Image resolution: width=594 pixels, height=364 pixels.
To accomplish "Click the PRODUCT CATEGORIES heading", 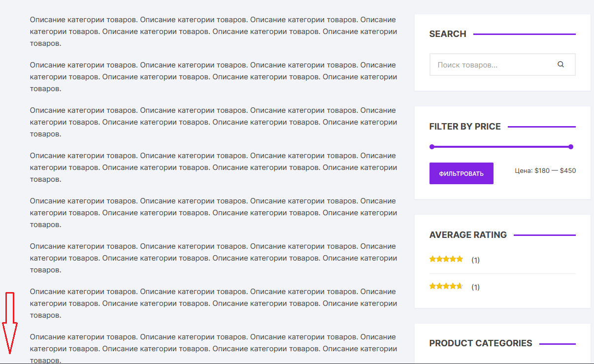I will click(481, 343).
